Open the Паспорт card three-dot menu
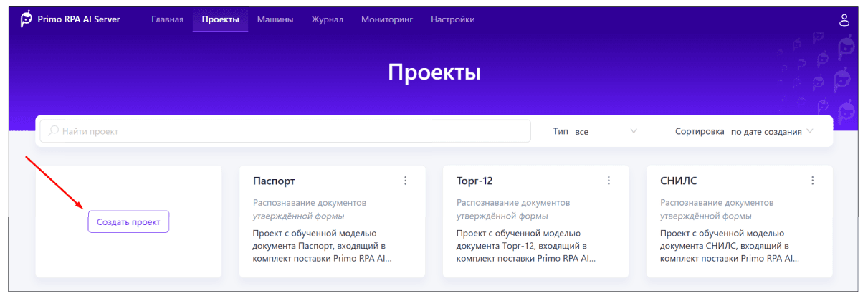This screenshot has height=301, width=868. coord(405,181)
